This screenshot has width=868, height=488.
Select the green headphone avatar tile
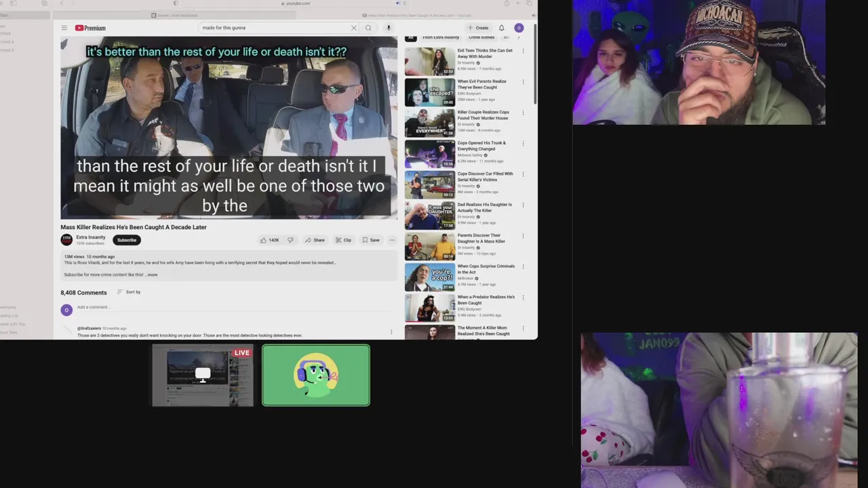point(316,375)
